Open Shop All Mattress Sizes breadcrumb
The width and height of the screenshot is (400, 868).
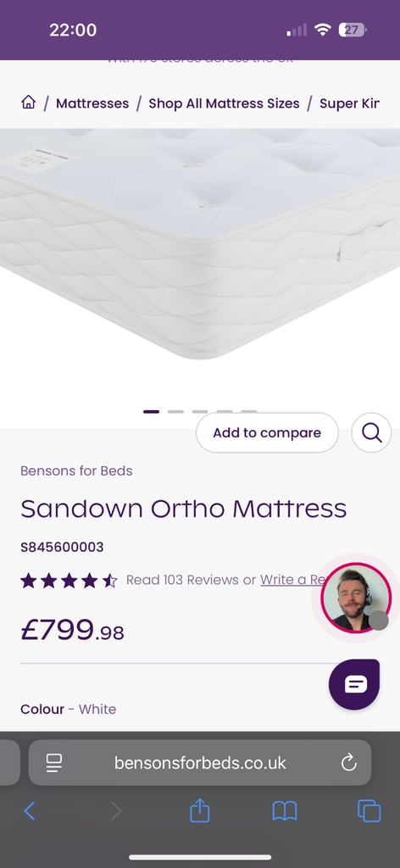click(x=224, y=103)
